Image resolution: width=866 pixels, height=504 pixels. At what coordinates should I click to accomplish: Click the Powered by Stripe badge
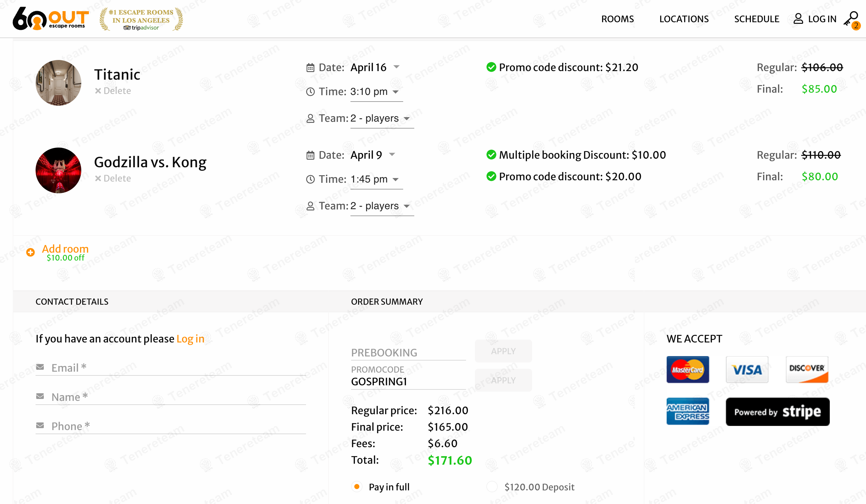click(777, 412)
